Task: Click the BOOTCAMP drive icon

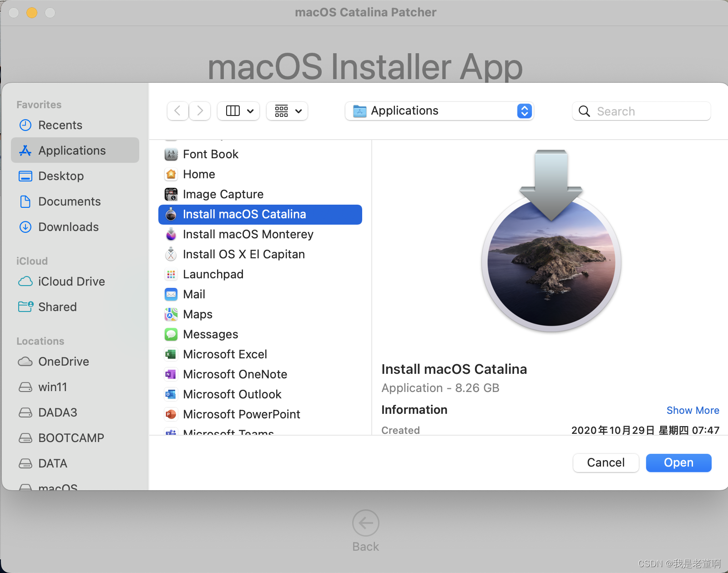Action: (25, 438)
